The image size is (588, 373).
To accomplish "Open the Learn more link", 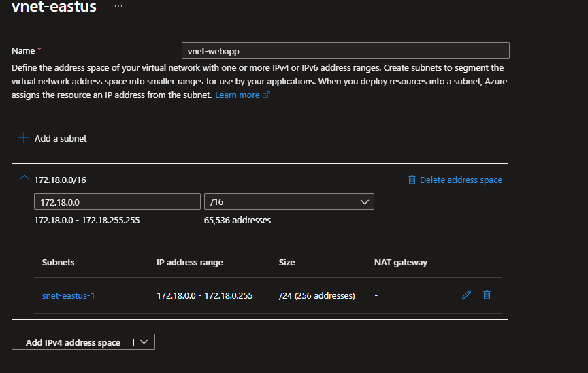I will tap(237, 95).
